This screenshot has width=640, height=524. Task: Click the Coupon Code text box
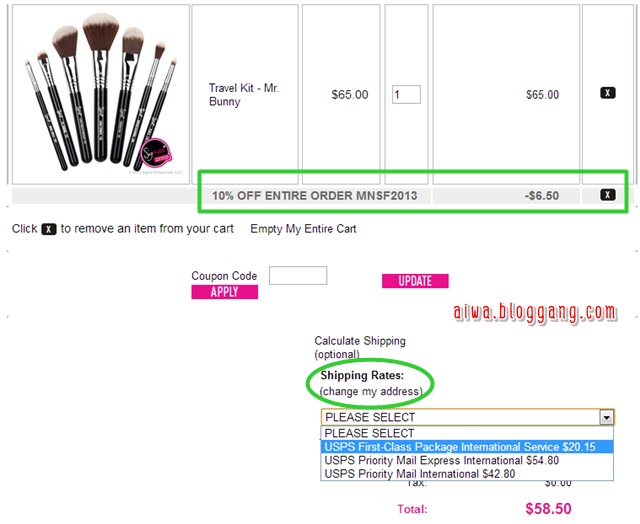pyautogui.click(x=298, y=275)
